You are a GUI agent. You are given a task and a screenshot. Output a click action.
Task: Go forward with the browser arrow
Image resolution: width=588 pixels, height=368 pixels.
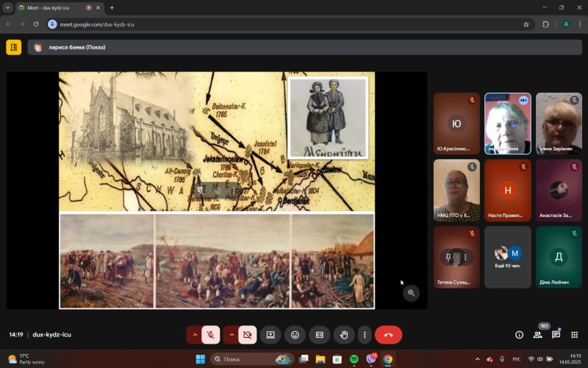click(22, 24)
